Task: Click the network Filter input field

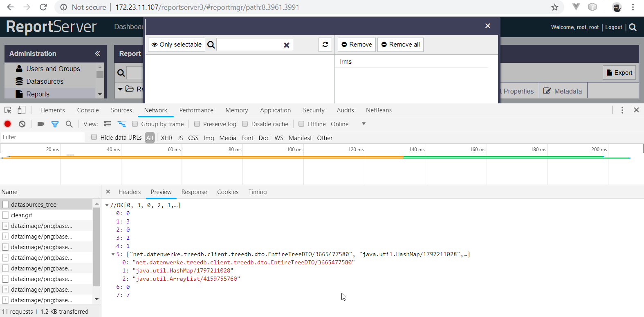Action: coord(43,137)
